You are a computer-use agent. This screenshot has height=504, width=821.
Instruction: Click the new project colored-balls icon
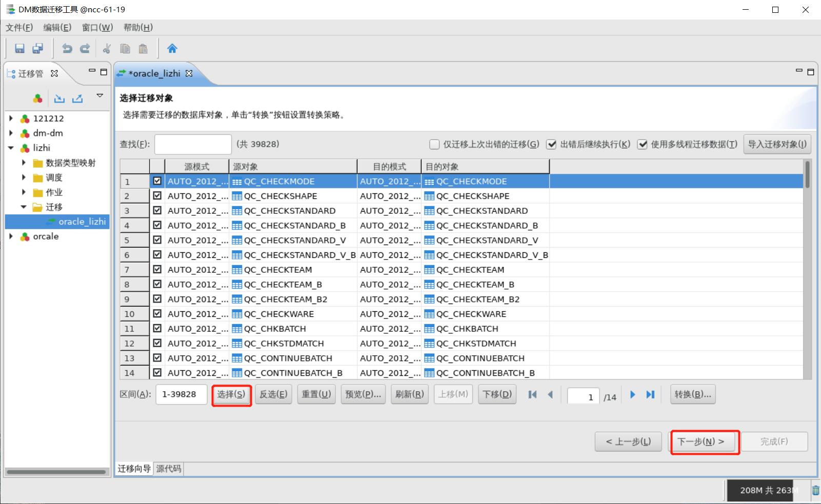(37, 98)
